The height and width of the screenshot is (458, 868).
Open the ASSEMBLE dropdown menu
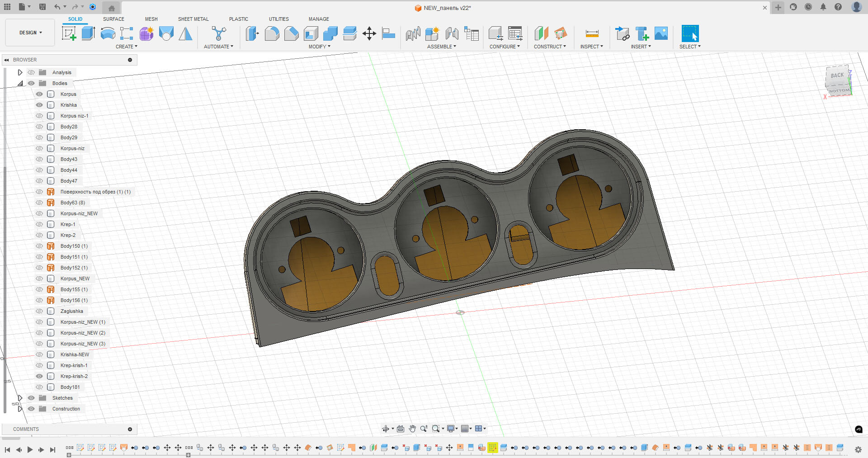tap(442, 47)
